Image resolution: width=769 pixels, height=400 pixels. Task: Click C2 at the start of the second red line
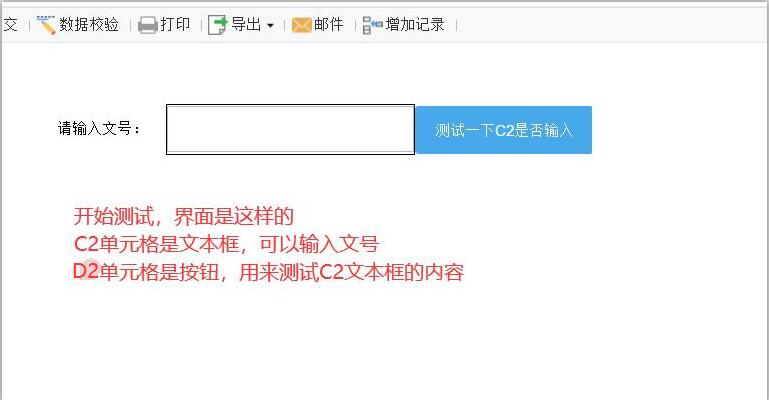(86, 244)
